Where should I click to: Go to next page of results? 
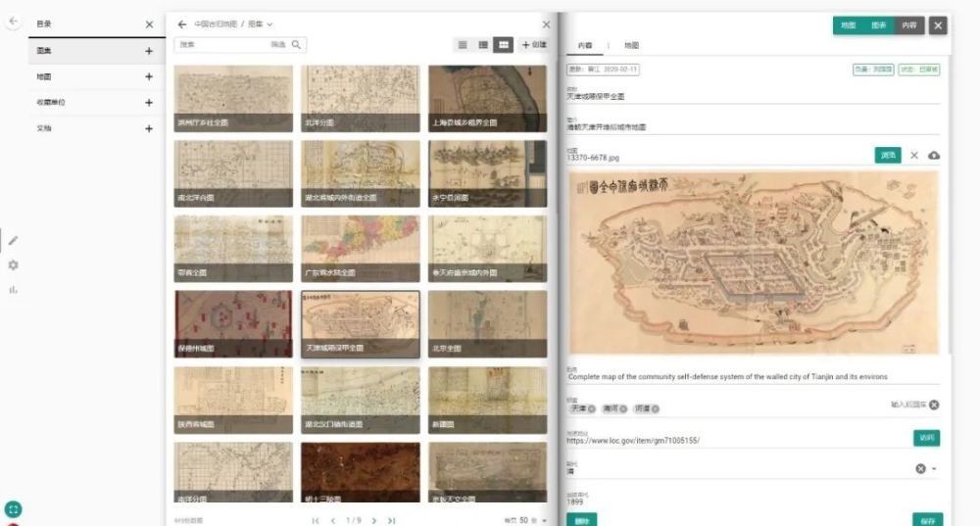373,520
